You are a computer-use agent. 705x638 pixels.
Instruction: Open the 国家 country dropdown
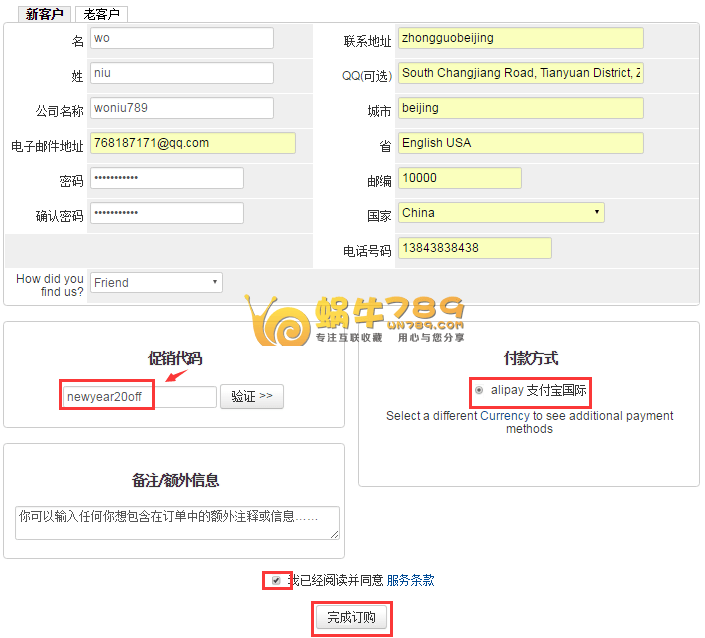click(501, 213)
